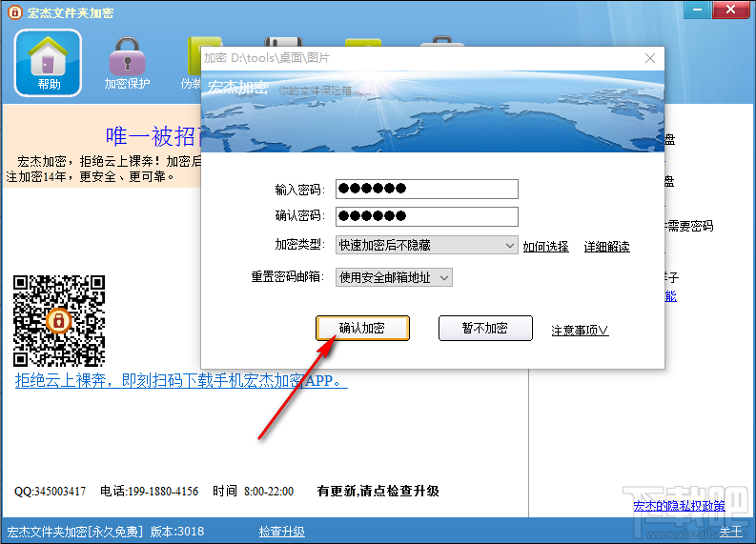Open 宏杰的隐私权政策 link
Viewport: 756px width, 544px height.
click(x=679, y=506)
